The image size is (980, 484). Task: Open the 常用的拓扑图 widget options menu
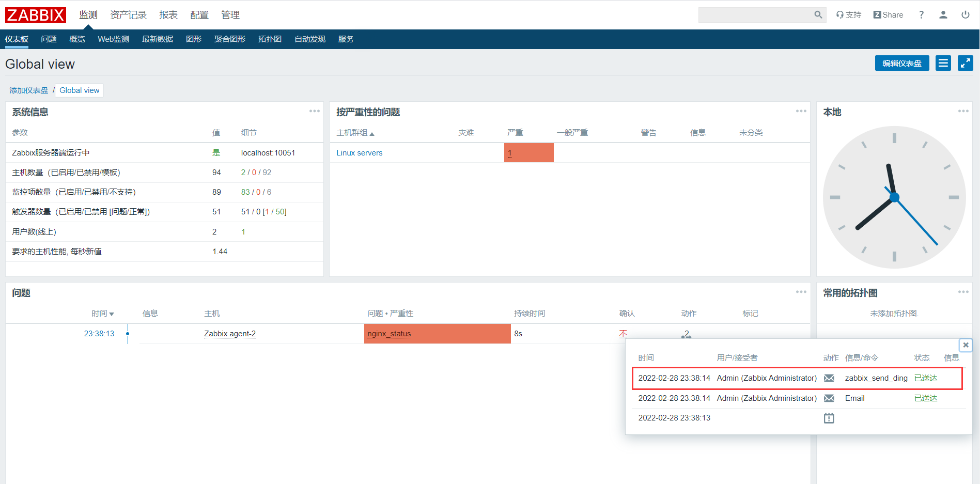tap(963, 292)
